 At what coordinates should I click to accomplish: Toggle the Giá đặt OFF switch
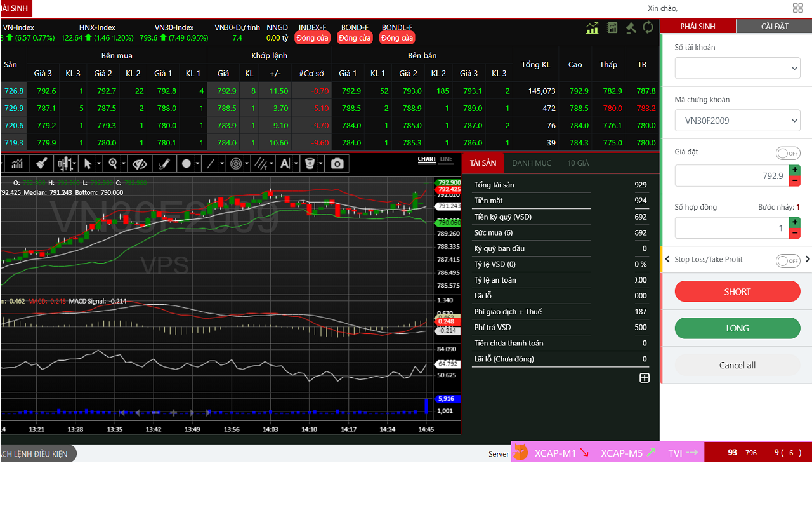pyautogui.click(x=788, y=153)
